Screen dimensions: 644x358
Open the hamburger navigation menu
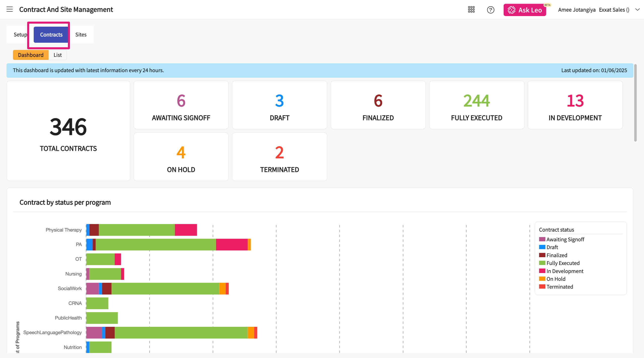pyautogui.click(x=10, y=9)
